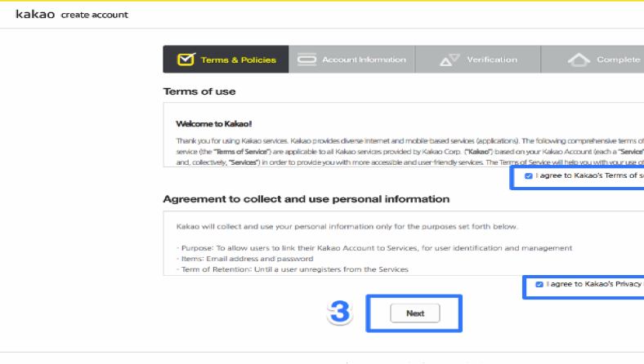Click the Account Information step icon
The image size is (644, 364).
tap(306, 60)
